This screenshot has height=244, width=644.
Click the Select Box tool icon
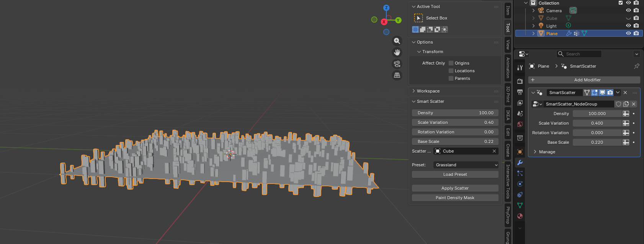418,18
